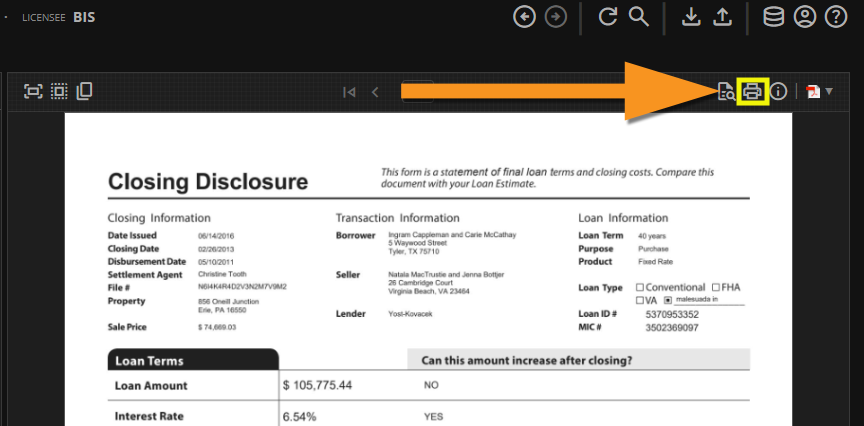
Task: Click the sale price $ 74,669.03
Action: point(217,327)
